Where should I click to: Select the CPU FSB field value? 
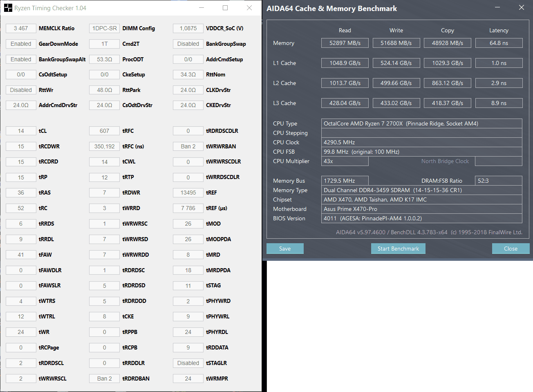pyautogui.click(x=422, y=152)
